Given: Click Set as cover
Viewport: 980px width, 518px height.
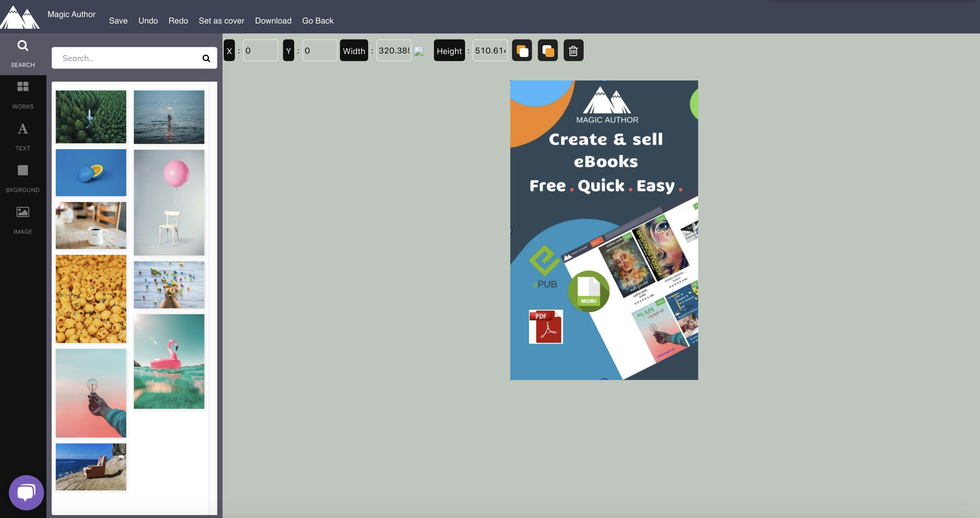Looking at the screenshot, I should pos(221,21).
